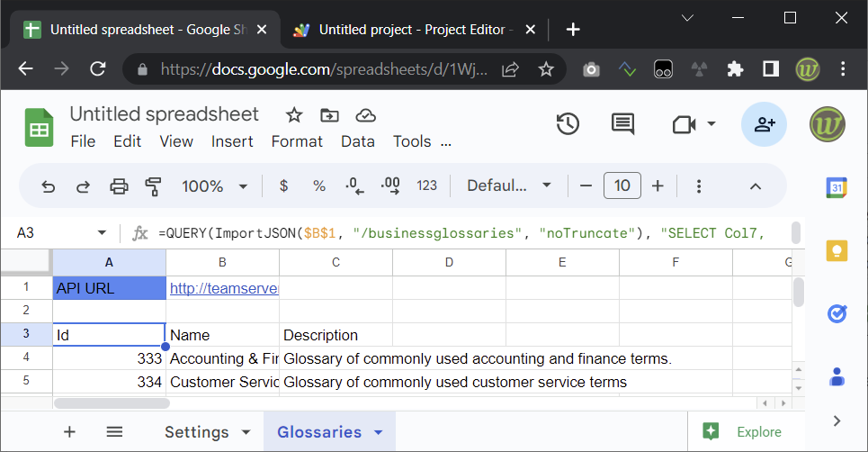Open the Contacts side panel icon
The height and width of the screenshot is (452, 868).
click(837, 376)
